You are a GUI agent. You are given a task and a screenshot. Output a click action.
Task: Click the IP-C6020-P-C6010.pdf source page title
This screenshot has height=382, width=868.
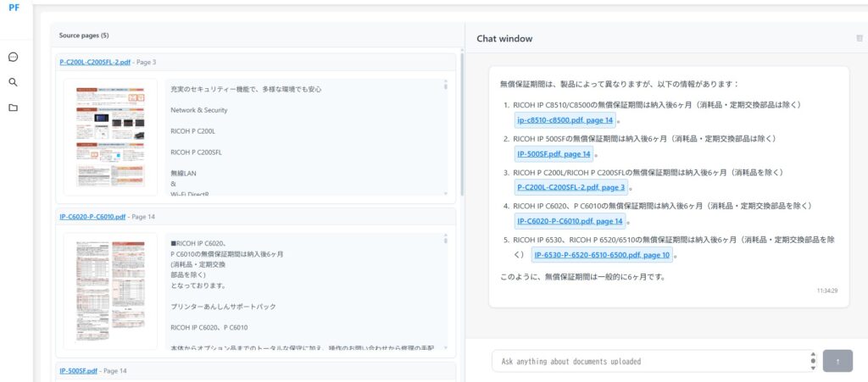tap(92, 217)
